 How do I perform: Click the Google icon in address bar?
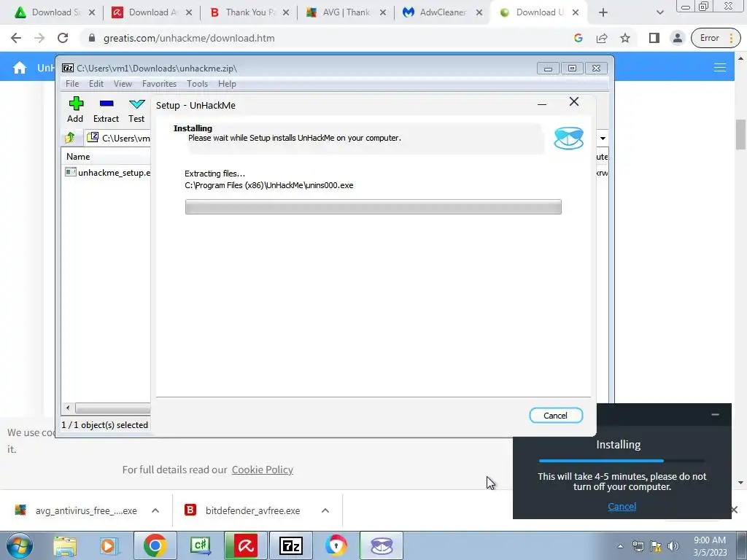pyautogui.click(x=578, y=38)
